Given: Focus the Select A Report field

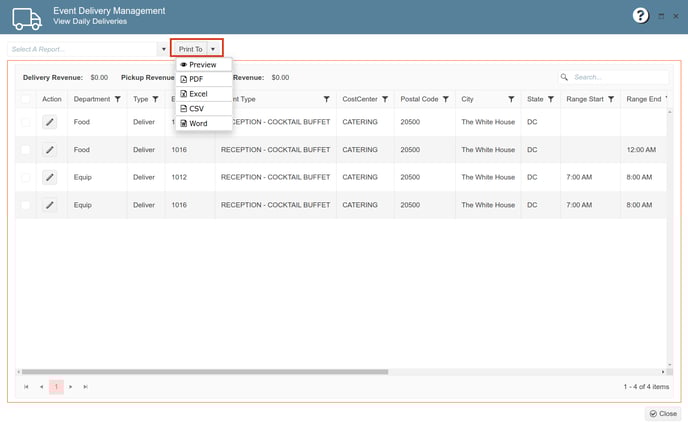Looking at the screenshot, I should click(82, 49).
